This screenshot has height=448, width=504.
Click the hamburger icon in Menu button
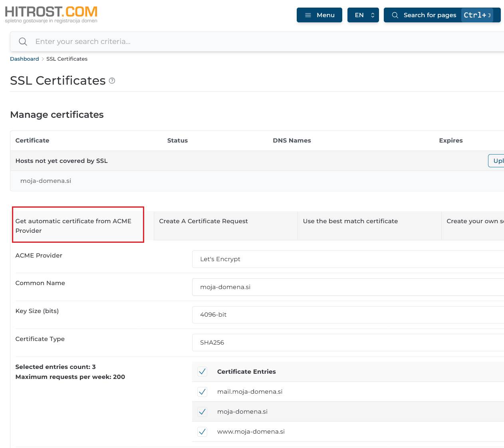(308, 15)
